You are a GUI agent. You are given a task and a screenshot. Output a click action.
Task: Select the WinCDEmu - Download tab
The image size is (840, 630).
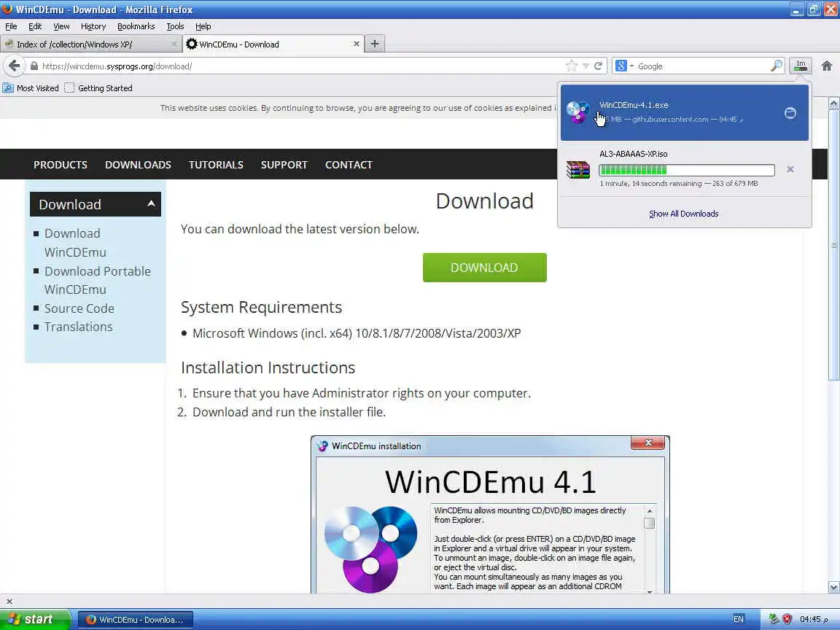(x=273, y=44)
